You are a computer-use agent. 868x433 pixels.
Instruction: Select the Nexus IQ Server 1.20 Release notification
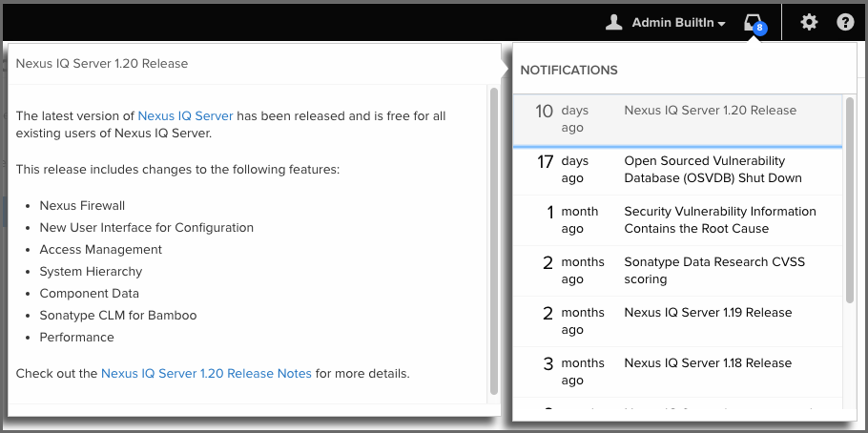click(x=677, y=121)
